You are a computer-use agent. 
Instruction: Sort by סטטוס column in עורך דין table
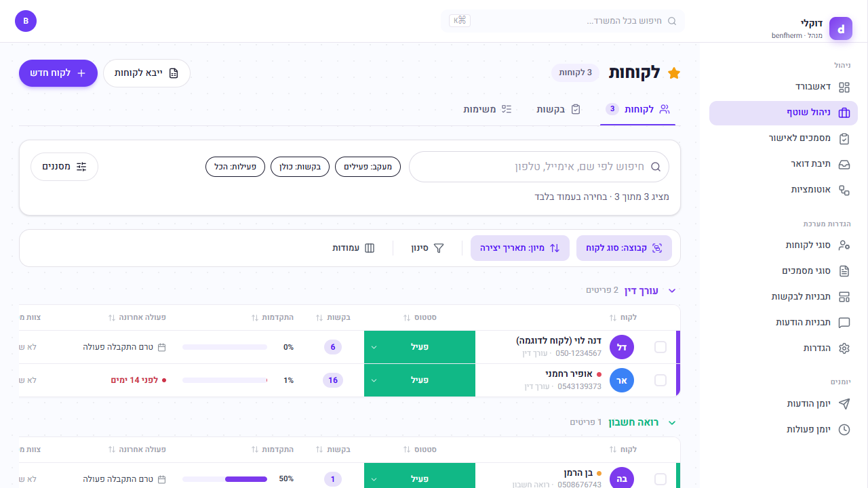pyautogui.click(x=420, y=317)
